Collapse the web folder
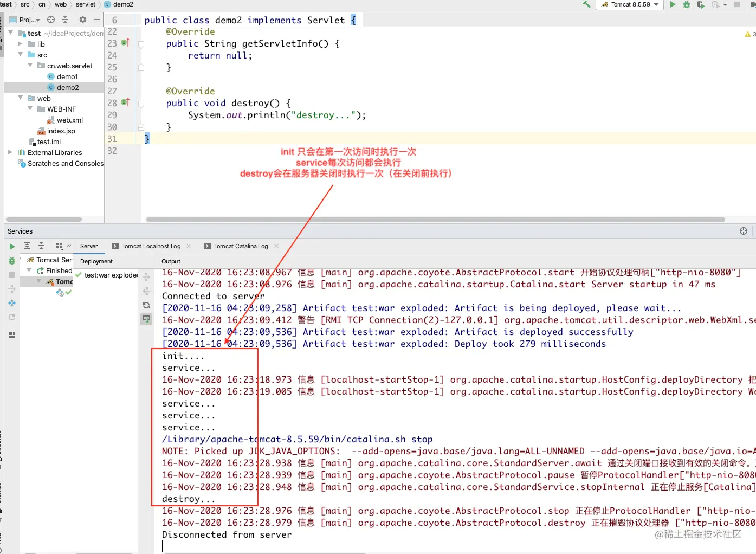The height and width of the screenshot is (554, 756). [x=20, y=98]
